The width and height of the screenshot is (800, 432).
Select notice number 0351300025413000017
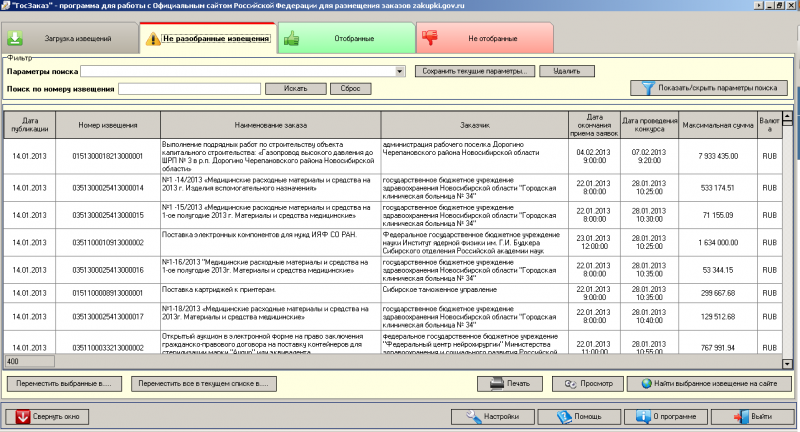point(108,317)
